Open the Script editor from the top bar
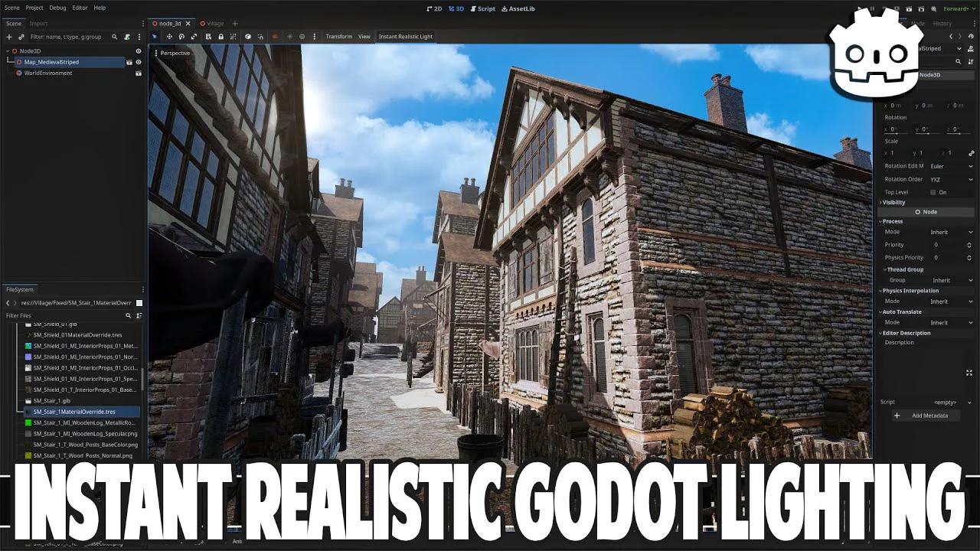 tap(482, 8)
